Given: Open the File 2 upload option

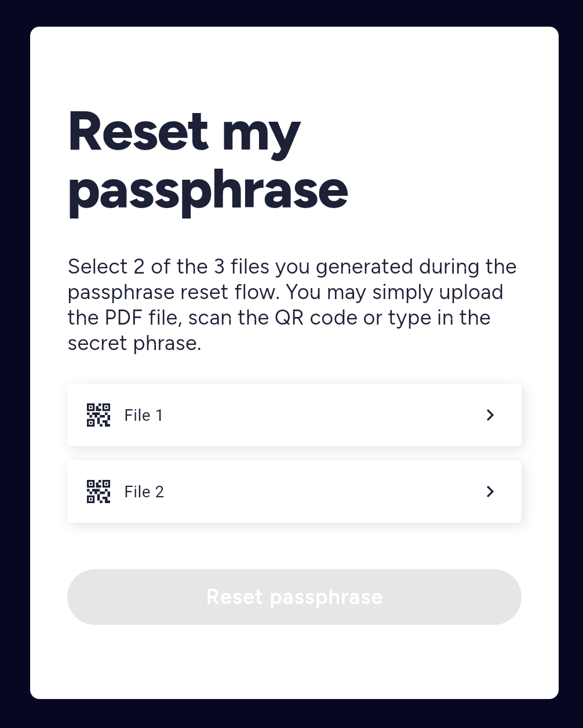Looking at the screenshot, I should [294, 492].
